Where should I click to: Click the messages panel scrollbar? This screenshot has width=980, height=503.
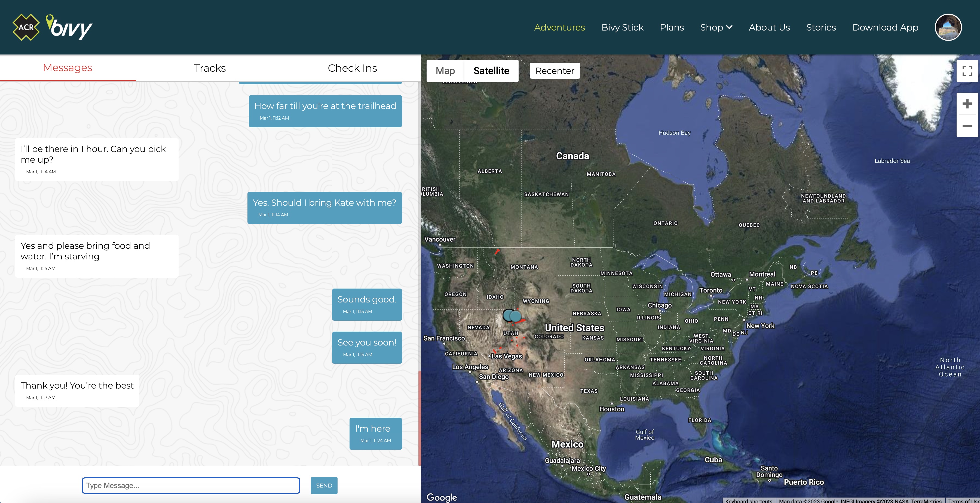pos(419,418)
